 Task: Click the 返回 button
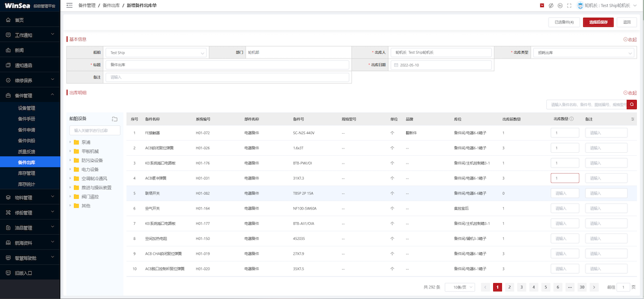627,22
